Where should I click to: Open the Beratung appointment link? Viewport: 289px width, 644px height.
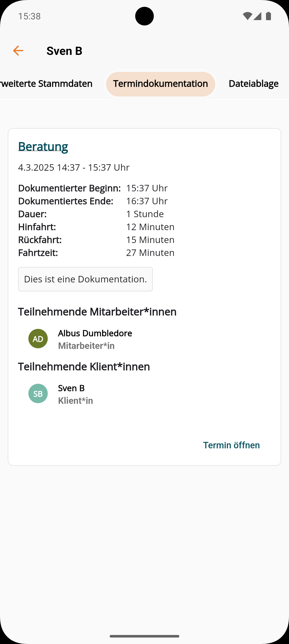pos(43,147)
